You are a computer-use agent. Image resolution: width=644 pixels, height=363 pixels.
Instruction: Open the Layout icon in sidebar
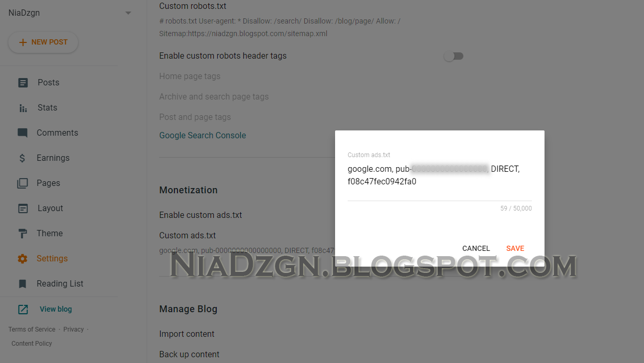pyautogui.click(x=23, y=208)
